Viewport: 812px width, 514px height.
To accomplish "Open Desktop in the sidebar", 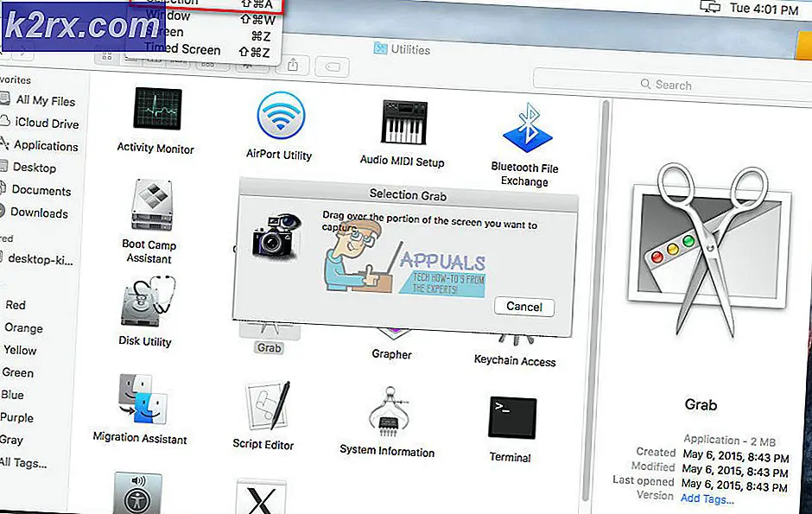I will pos(35,168).
